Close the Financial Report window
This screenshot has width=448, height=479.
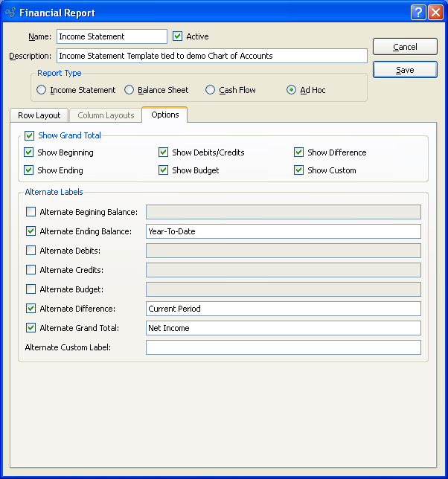coord(435,13)
